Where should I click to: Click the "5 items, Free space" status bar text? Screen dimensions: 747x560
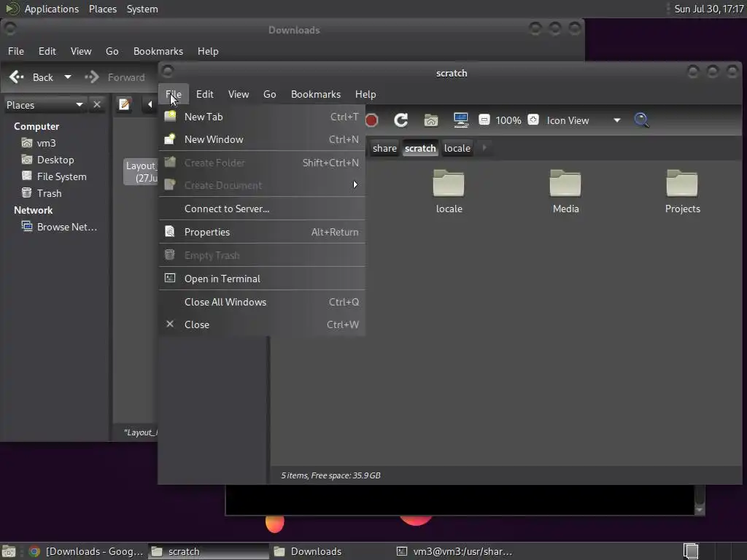(330, 475)
